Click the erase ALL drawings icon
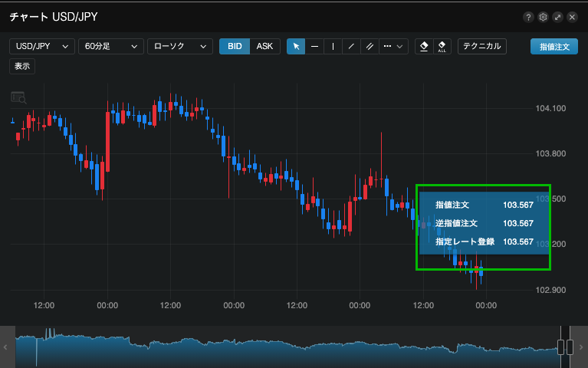Image resolution: width=588 pixels, height=368 pixels. (442, 47)
